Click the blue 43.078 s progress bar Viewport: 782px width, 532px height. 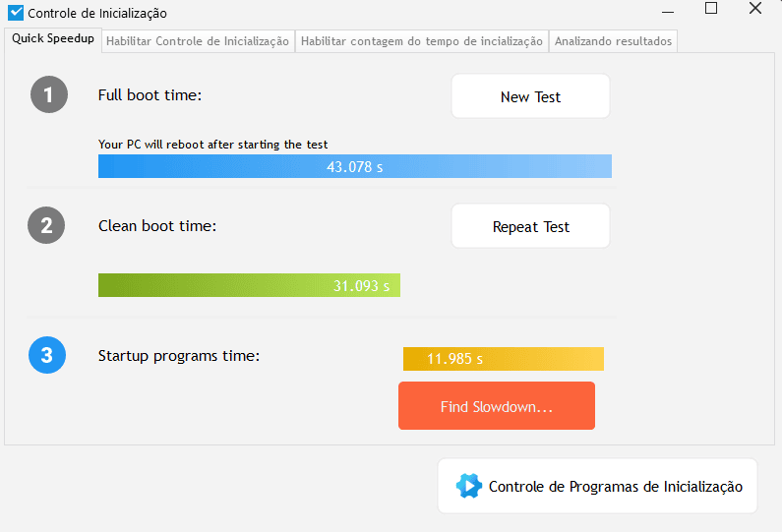(x=355, y=166)
